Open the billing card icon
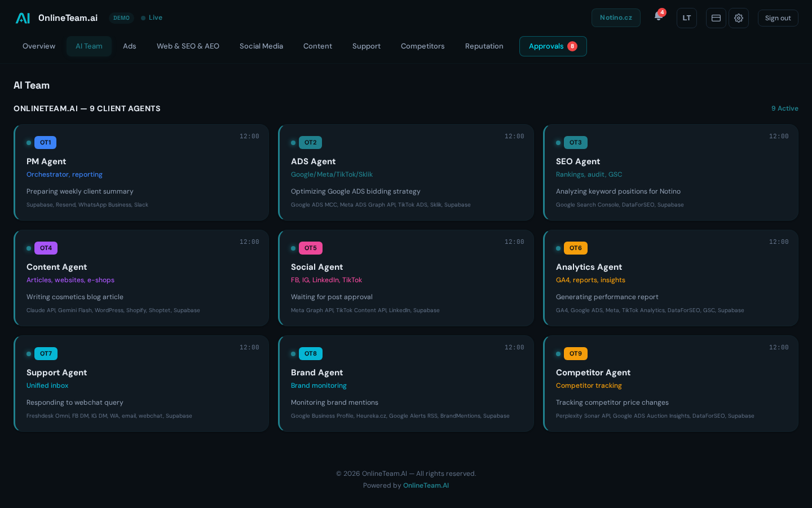Screen dimensions: 812x508 (x=716, y=18)
